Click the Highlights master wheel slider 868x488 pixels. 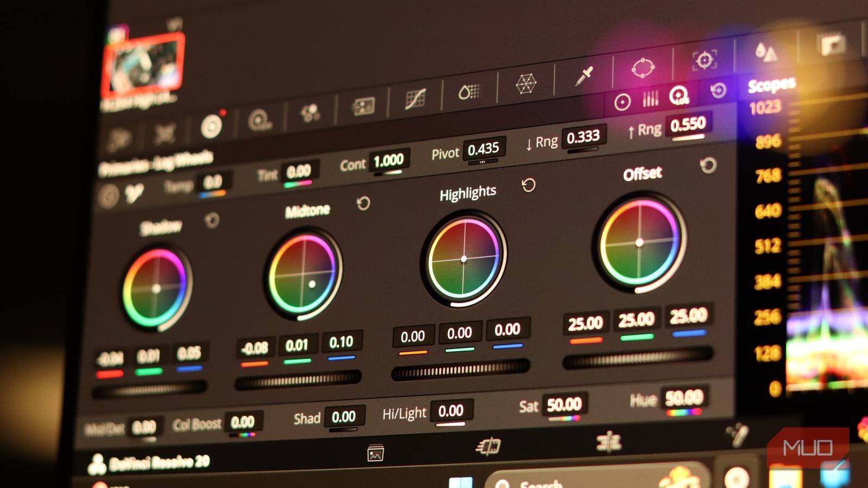pos(460,370)
